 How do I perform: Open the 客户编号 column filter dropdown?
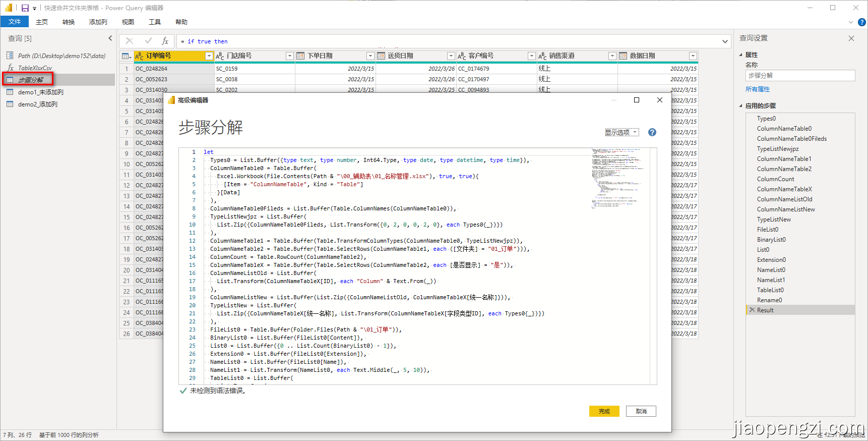pos(532,56)
